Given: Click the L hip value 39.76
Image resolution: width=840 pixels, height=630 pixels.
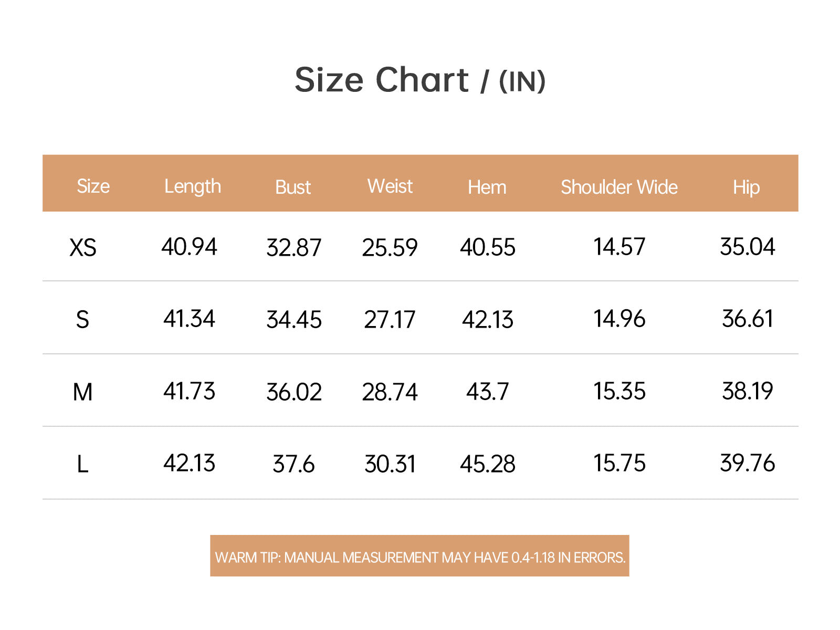Looking at the screenshot, I should pos(748,463).
